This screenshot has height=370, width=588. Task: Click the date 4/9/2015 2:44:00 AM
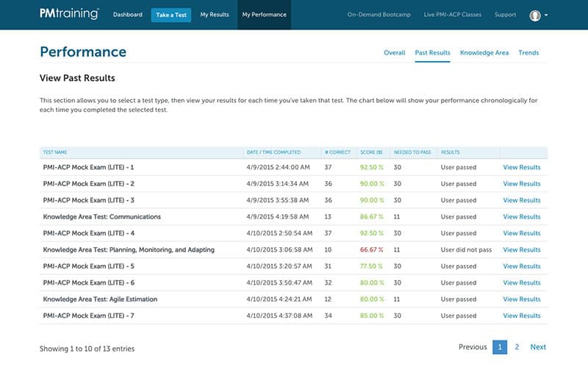pos(278,168)
